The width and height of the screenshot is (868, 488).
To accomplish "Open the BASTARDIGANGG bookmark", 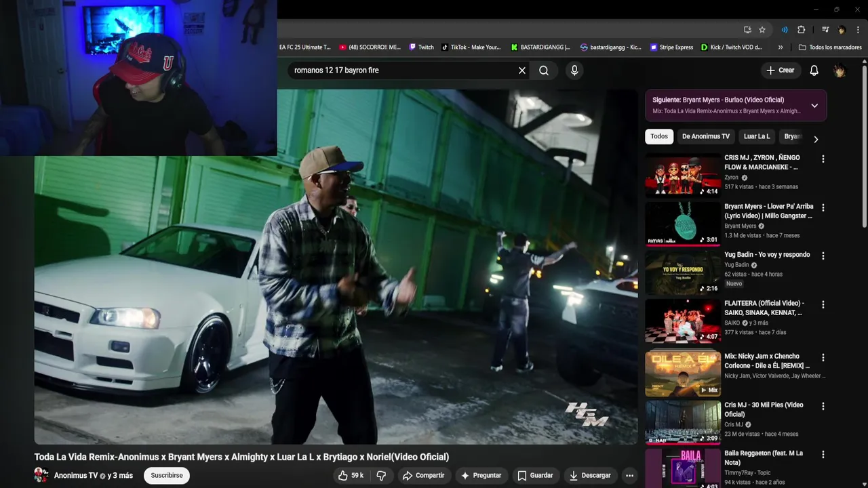I will point(540,47).
